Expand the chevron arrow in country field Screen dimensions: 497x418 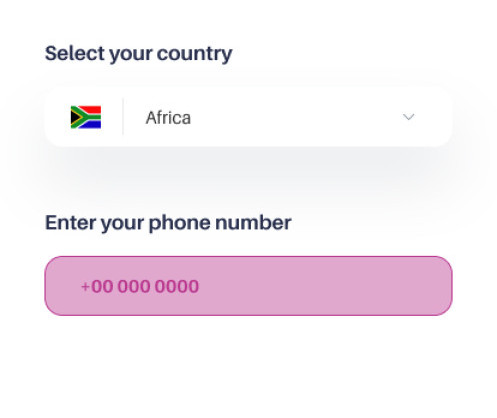pyautogui.click(x=408, y=117)
